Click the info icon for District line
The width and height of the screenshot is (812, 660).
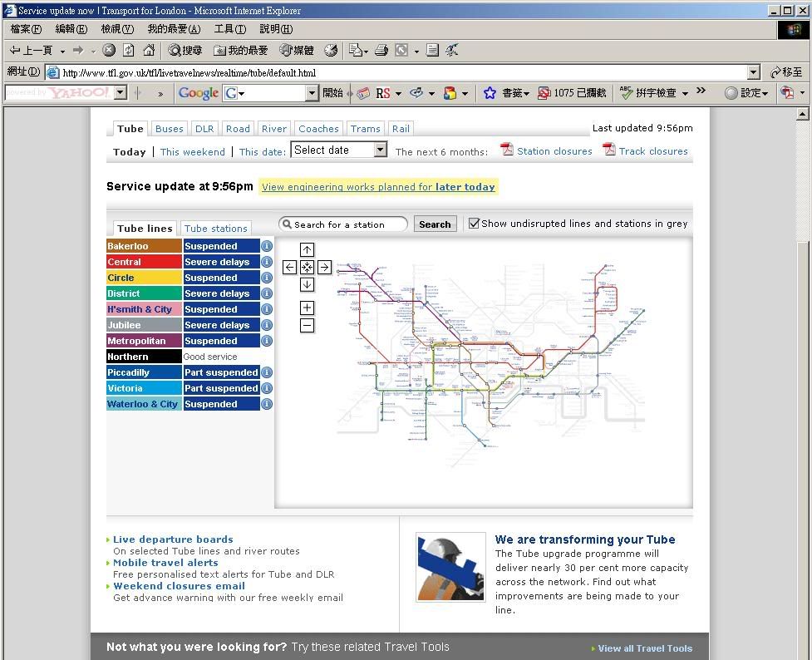[x=267, y=293]
